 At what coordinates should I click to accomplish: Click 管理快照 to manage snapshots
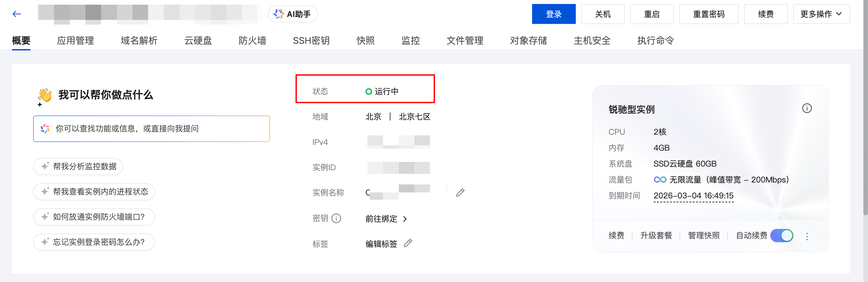(704, 236)
